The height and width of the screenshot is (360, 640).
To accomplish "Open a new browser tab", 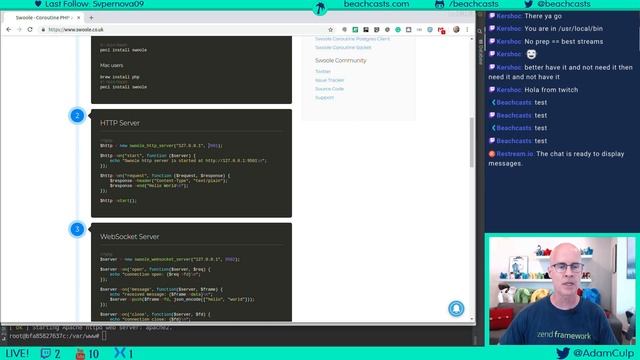I will click(x=91, y=18).
